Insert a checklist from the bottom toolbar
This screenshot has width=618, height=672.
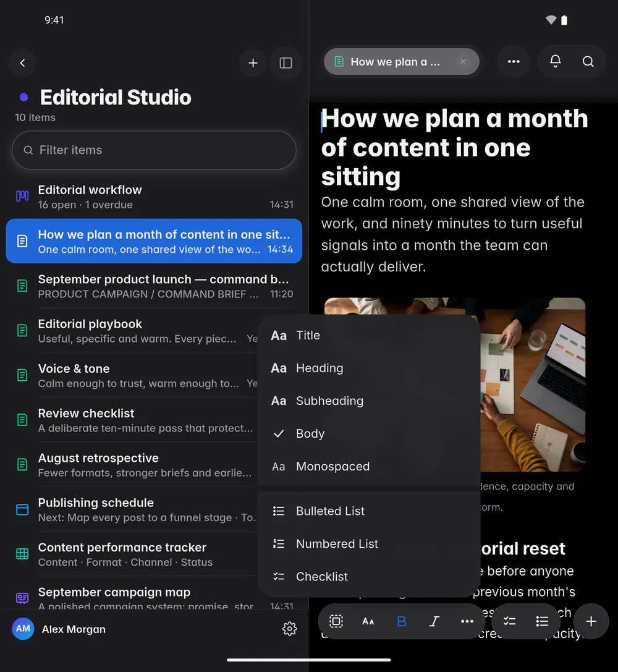509,621
